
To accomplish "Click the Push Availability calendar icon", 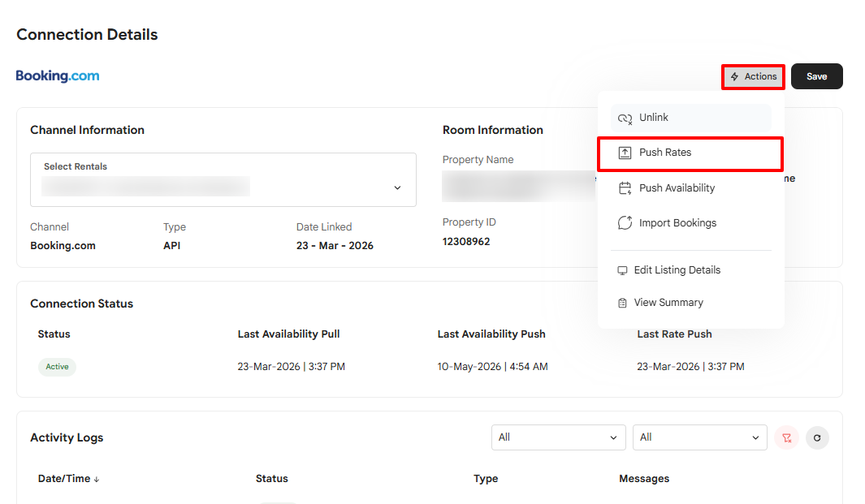I will pyautogui.click(x=625, y=188).
